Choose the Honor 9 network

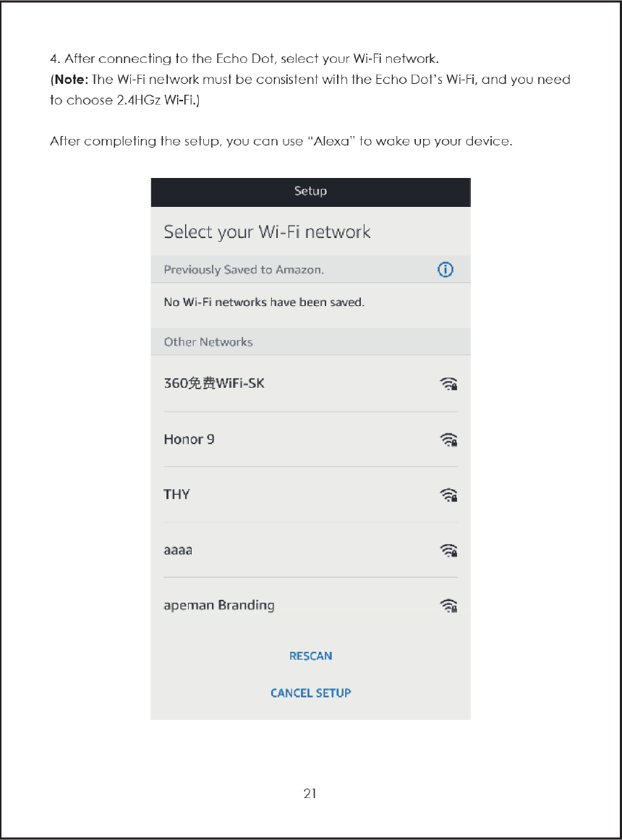(x=189, y=439)
